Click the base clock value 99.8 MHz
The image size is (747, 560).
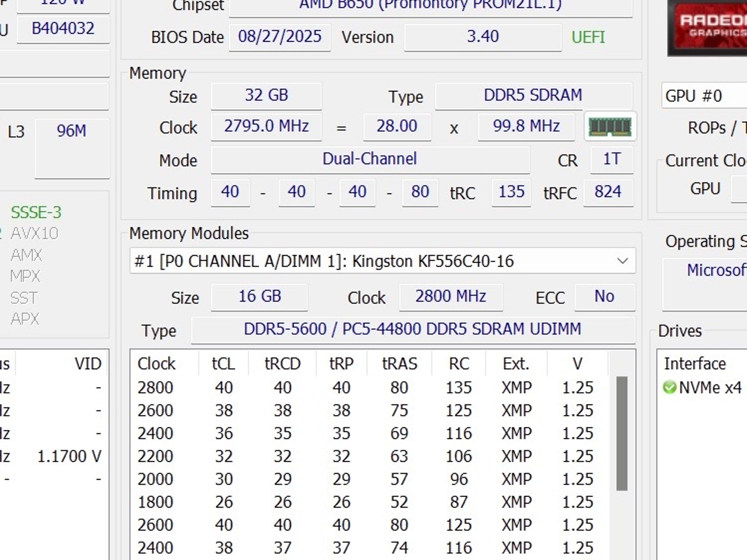click(x=526, y=127)
